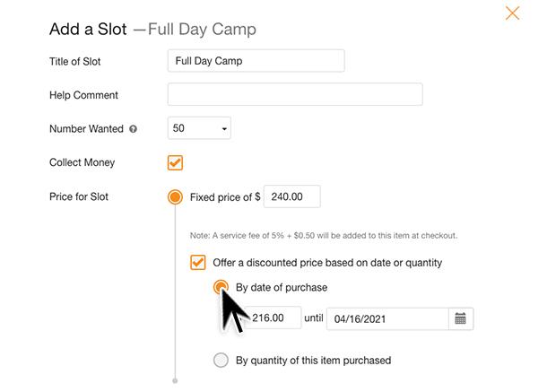The width and height of the screenshot is (547, 392).
Task: Click the until date 04/16/2021 field
Action: click(386, 318)
